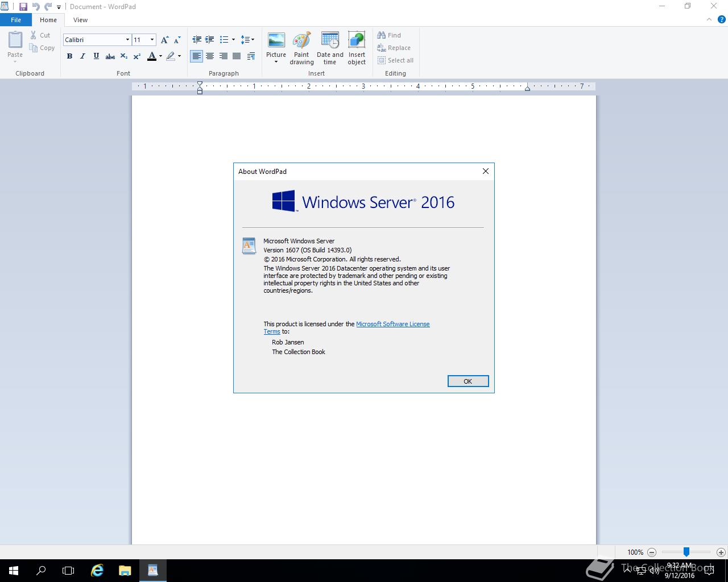Open Customize Quick Access Toolbar arrow
The image size is (728, 582).
(59, 7)
